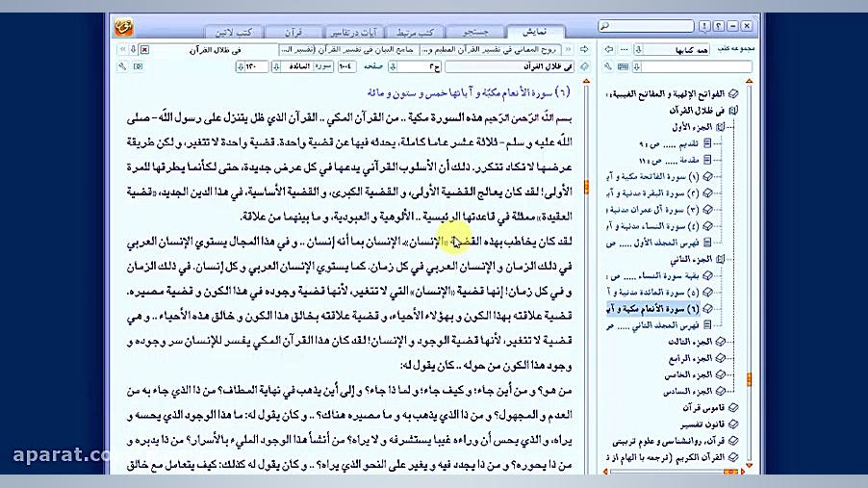868x488 pixels.
Task: Click the wrench icon in sidebar toolbar
Action: (608, 66)
